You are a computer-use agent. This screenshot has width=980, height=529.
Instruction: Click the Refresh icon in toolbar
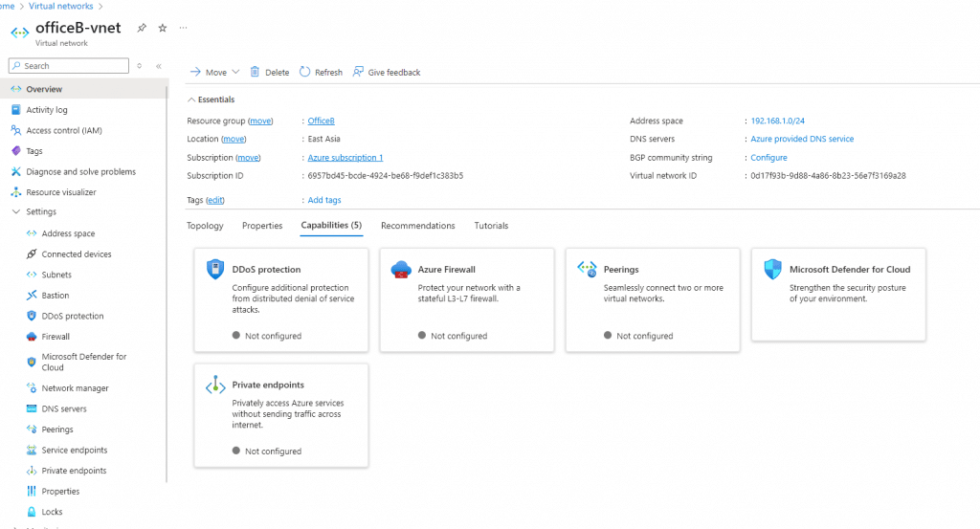(304, 72)
